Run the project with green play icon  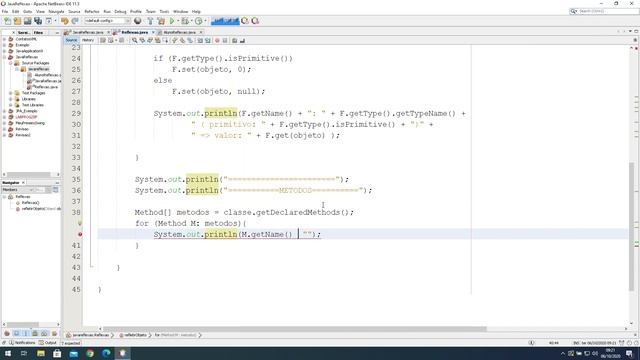point(172,21)
